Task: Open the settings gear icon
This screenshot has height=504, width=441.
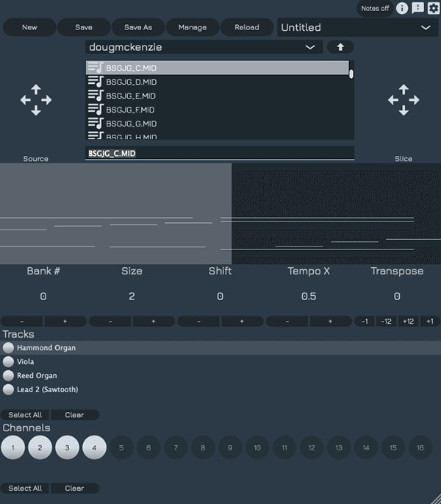Action: coord(433,9)
